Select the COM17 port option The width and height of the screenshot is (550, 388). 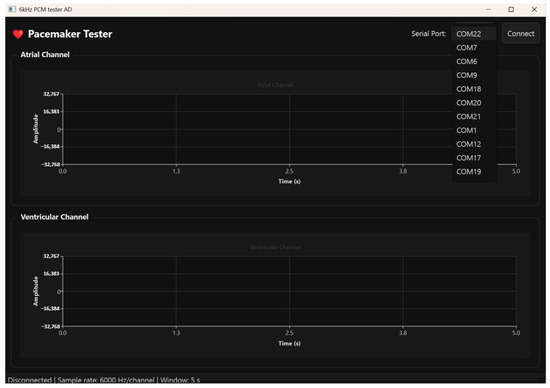[475, 158]
